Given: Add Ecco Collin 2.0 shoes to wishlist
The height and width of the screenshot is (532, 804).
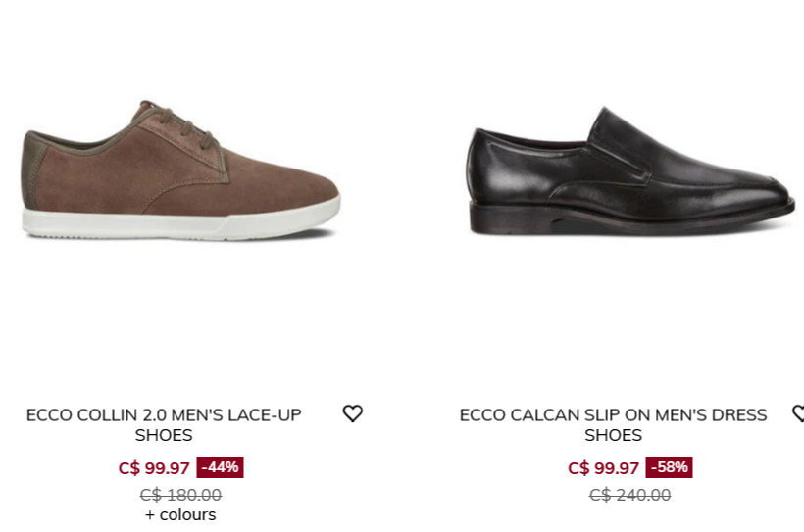Looking at the screenshot, I should [x=353, y=414].
